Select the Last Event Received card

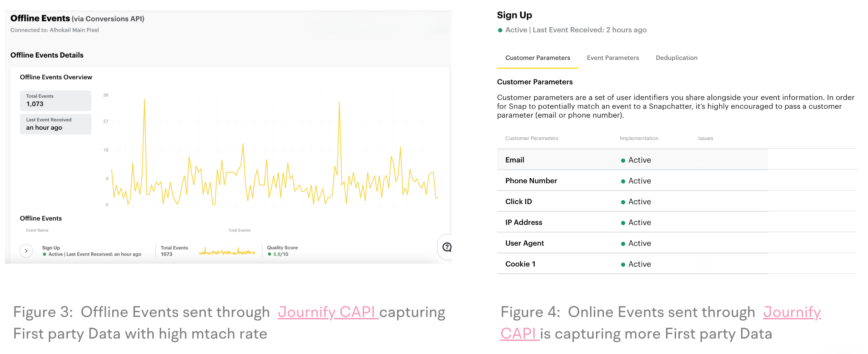[56, 124]
